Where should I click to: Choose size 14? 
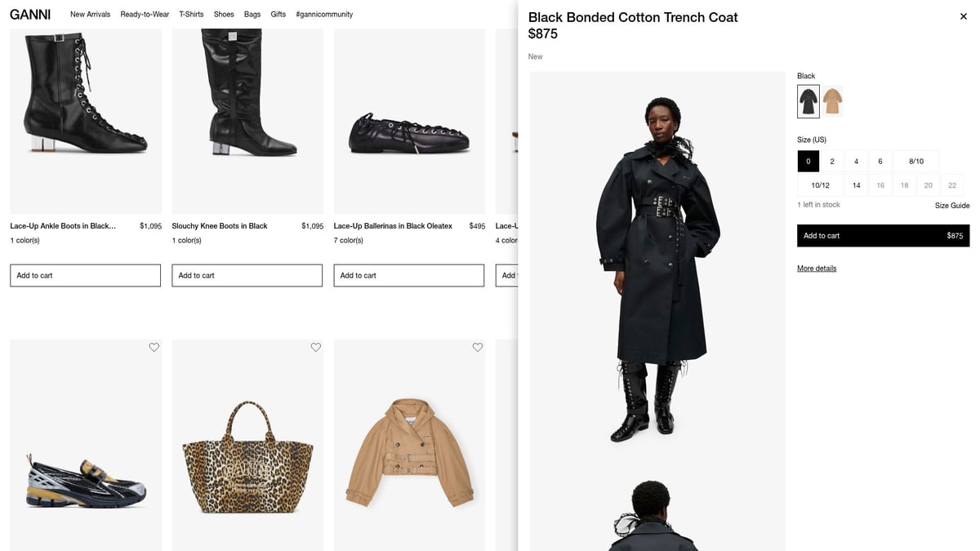point(856,185)
